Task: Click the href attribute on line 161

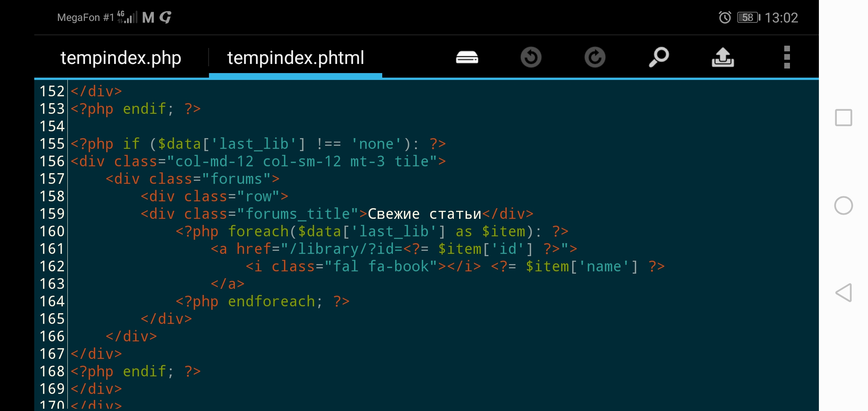Action: (x=253, y=249)
